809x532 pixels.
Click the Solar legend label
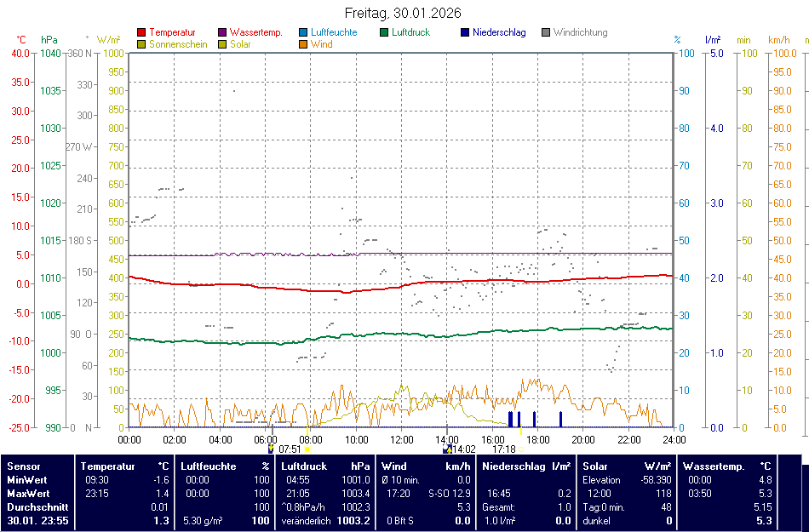click(x=240, y=44)
